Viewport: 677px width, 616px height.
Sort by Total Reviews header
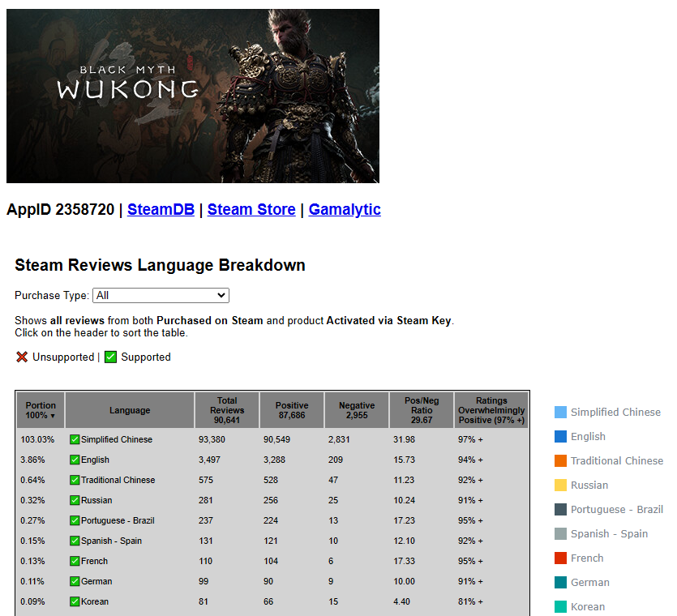pos(227,410)
